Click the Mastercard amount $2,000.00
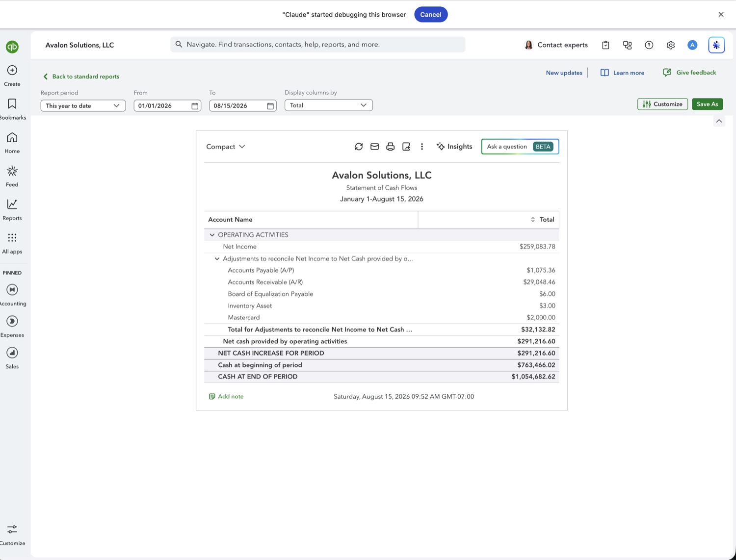 tap(541, 317)
